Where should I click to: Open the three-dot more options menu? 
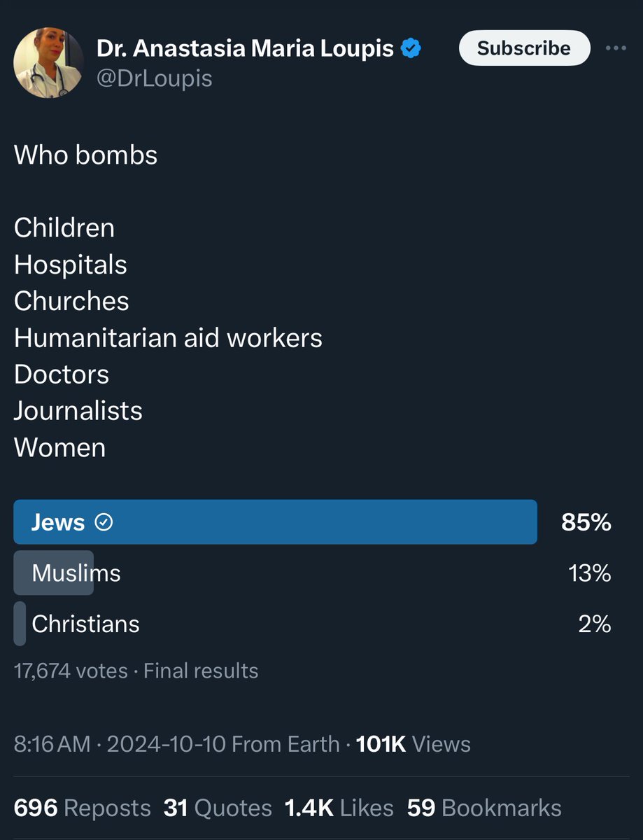pos(616,48)
